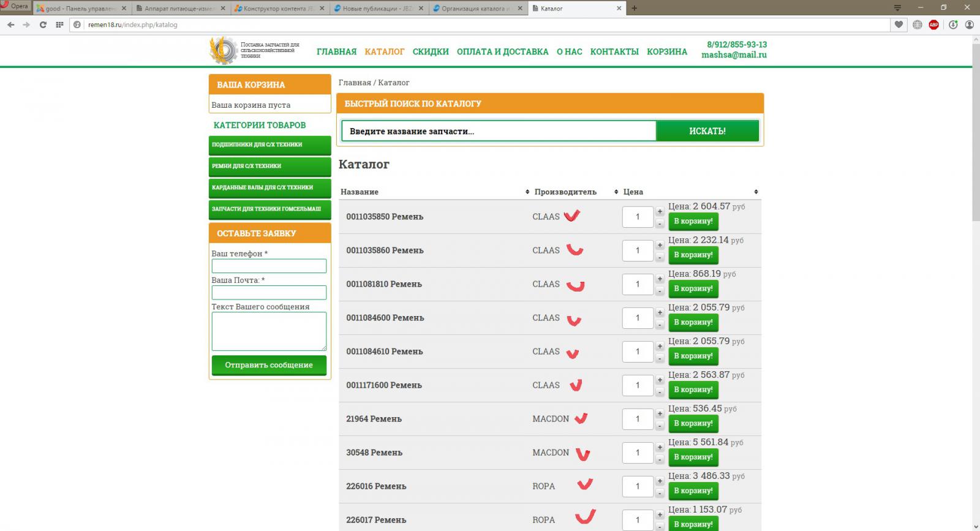Open a new tab with plus icon
The width and height of the screenshot is (980, 531).
634,8
